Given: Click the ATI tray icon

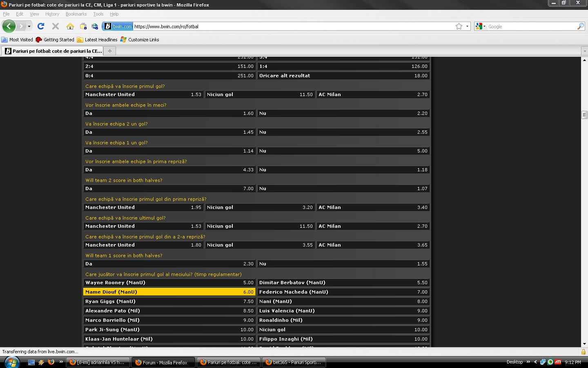Looking at the screenshot, I should click(558, 362).
